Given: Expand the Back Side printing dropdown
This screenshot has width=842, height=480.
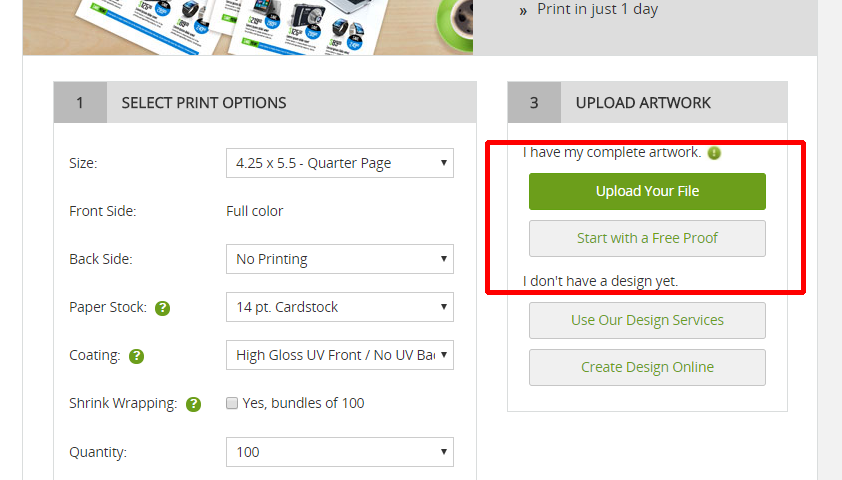Looking at the screenshot, I should click(340, 259).
